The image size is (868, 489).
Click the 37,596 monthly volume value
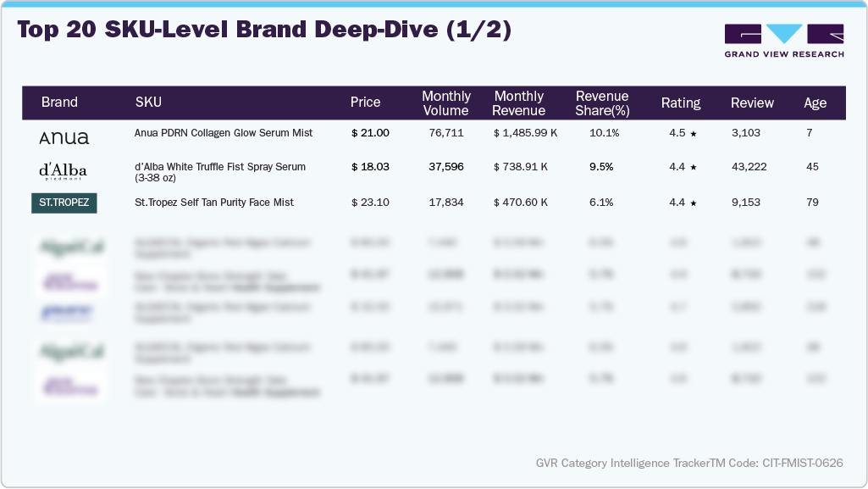tap(446, 167)
